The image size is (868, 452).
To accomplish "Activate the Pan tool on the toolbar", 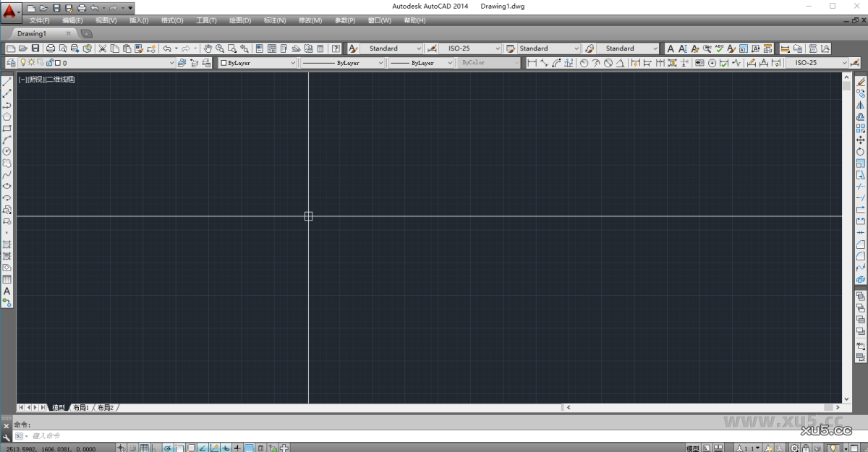I will [208, 48].
